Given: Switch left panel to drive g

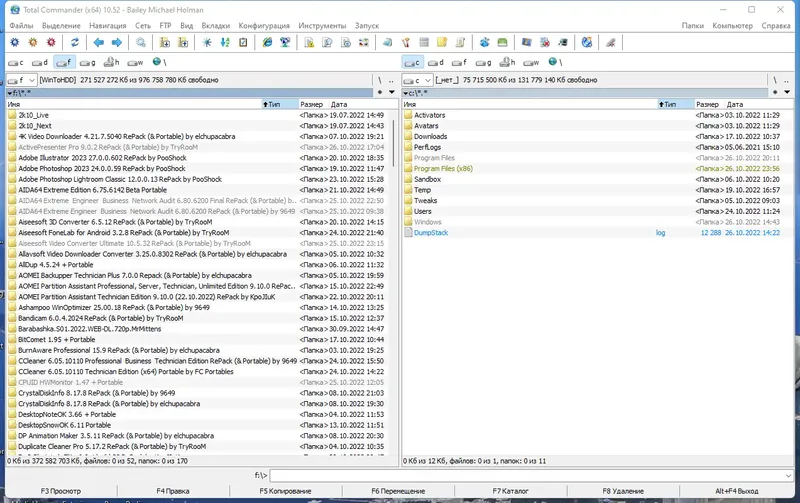Looking at the screenshot, I should (x=88, y=62).
